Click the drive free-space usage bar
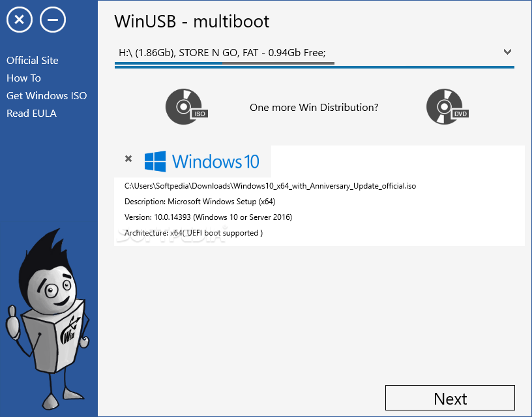The height and width of the screenshot is (417, 532). (224, 63)
